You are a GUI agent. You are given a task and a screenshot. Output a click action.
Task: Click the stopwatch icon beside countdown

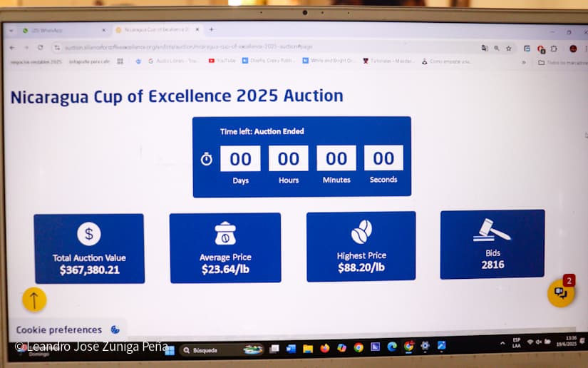coord(207,159)
